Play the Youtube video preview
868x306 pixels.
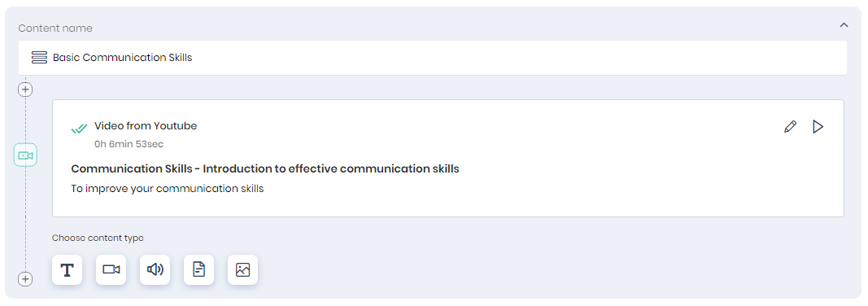coord(818,127)
